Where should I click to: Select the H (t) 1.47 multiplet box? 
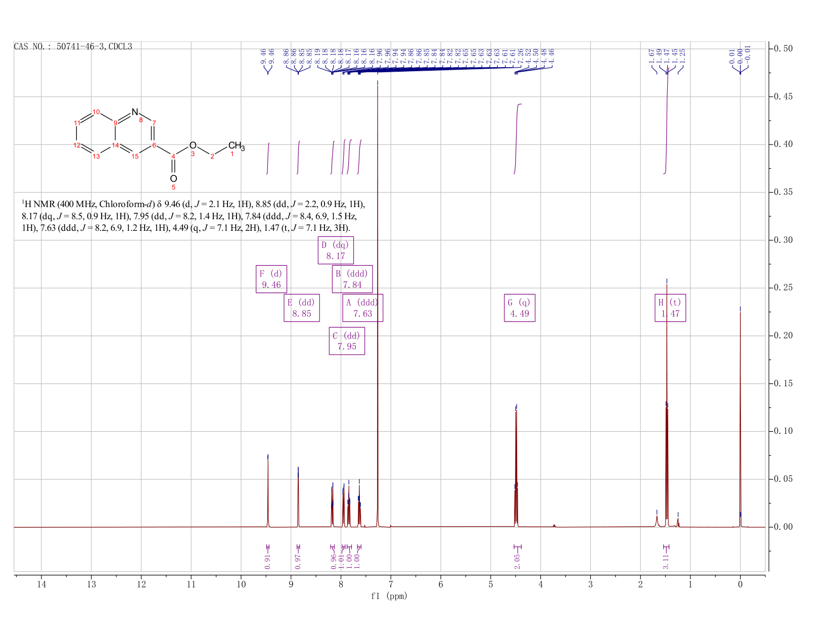[x=670, y=308]
